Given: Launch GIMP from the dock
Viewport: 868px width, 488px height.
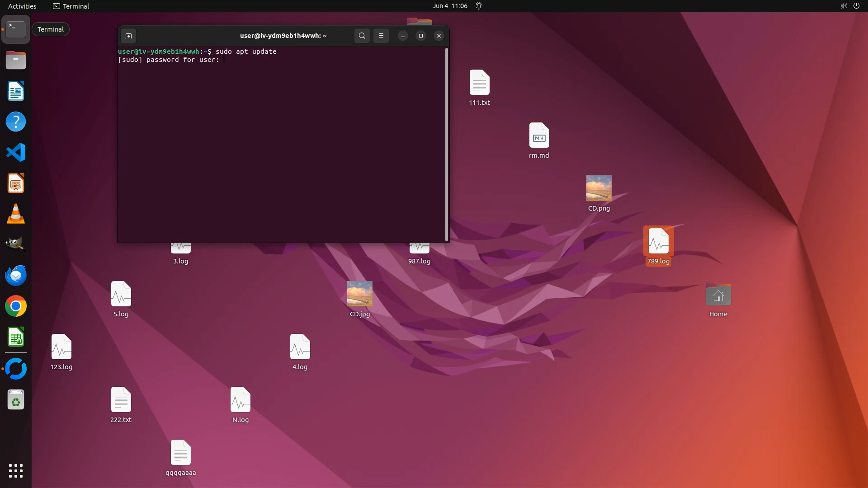Looking at the screenshot, I should [16, 244].
